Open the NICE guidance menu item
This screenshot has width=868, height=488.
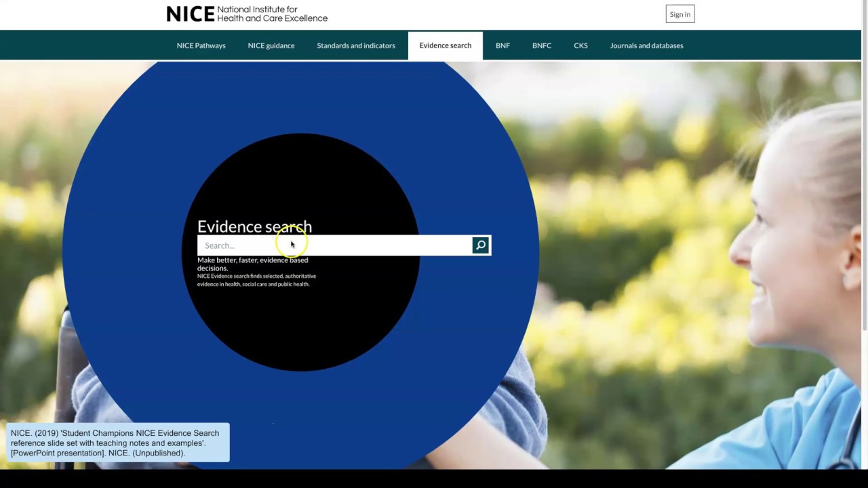tap(271, 45)
